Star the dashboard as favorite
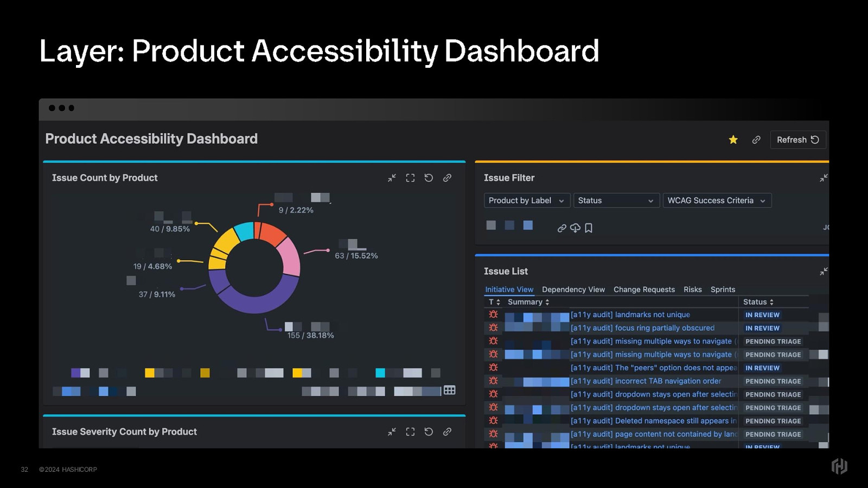The width and height of the screenshot is (868, 488). point(733,140)
